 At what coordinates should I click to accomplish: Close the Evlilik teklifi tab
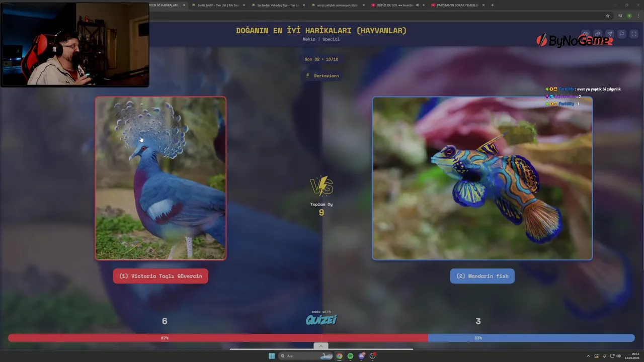(x=244, y=5)
